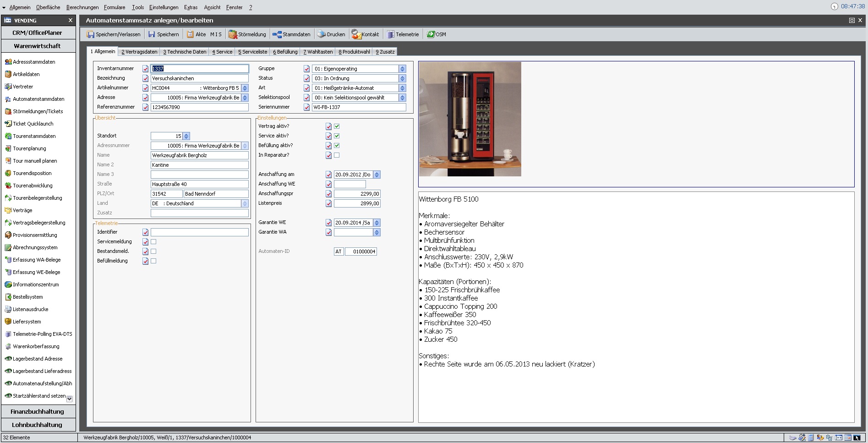Switch to the Serviceliste tab
Screen dimensions: 868x443
[252, 52]
